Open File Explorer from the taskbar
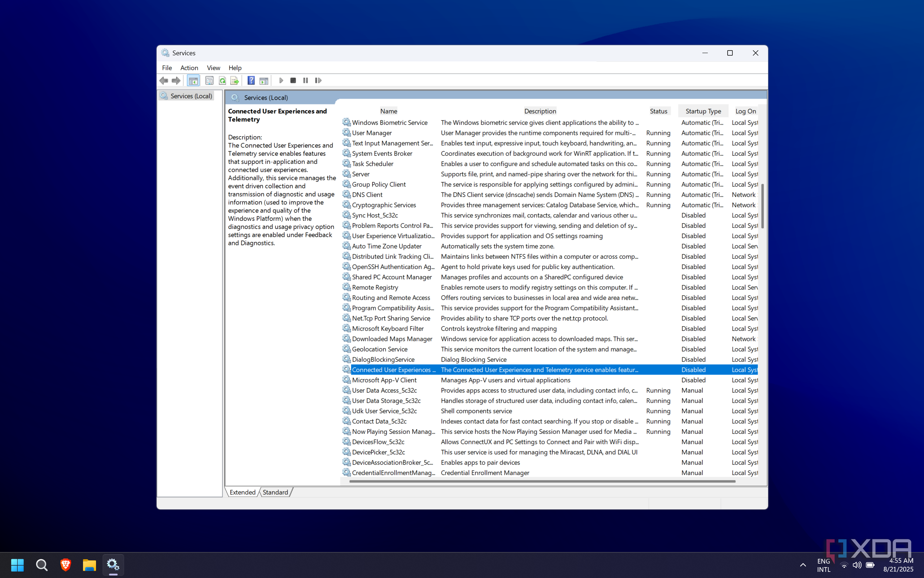This screenshot has height=578, width=924. 90,565
